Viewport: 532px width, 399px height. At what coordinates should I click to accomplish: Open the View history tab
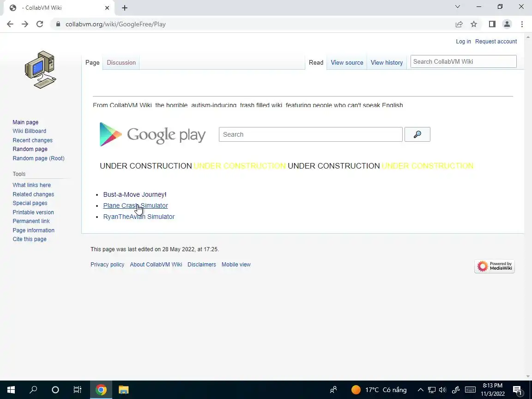387,62
